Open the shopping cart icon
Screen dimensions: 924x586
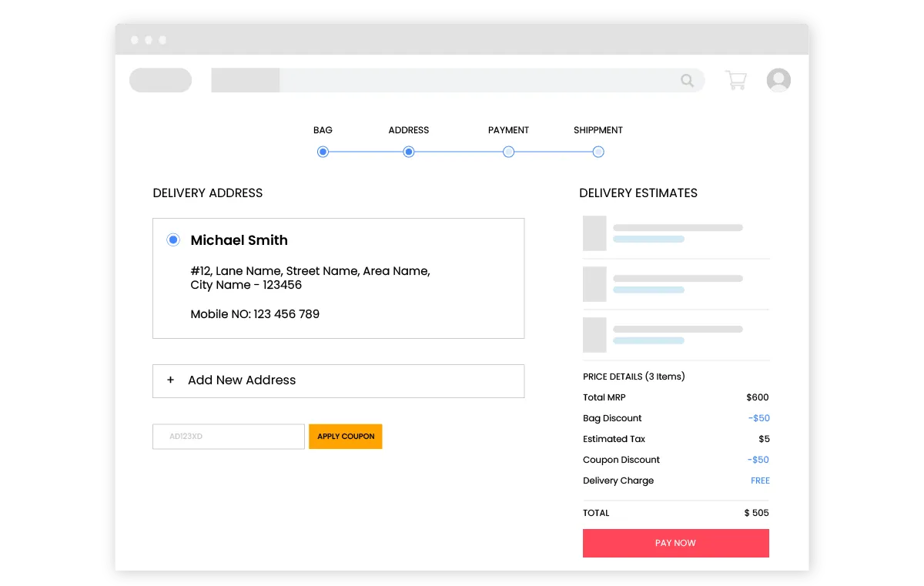[736, 80]
